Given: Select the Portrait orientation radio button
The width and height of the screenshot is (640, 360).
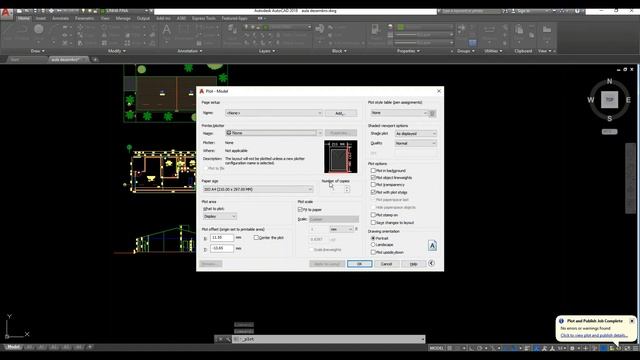Looking at the screenshot, I should (x=373, y=238).
